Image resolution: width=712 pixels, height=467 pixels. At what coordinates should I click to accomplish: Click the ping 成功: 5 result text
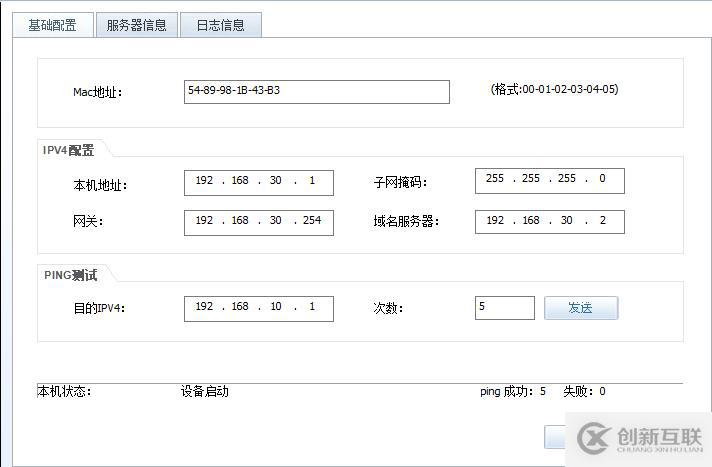pos(513,391)
